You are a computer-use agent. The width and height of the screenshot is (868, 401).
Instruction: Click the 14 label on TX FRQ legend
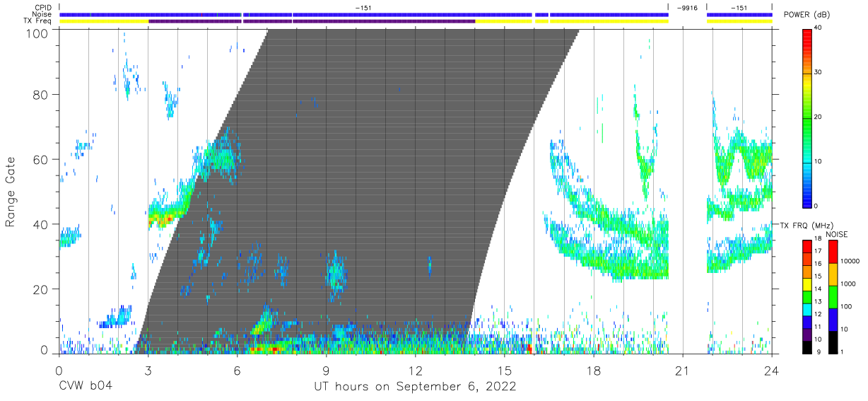click(x=819, y=289)
